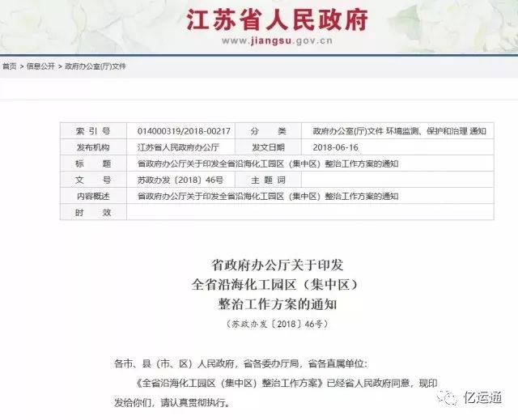Click the 时效 label cell
Image resolution: width=518 pixels, height=420 pixels.
coord(93,212)
